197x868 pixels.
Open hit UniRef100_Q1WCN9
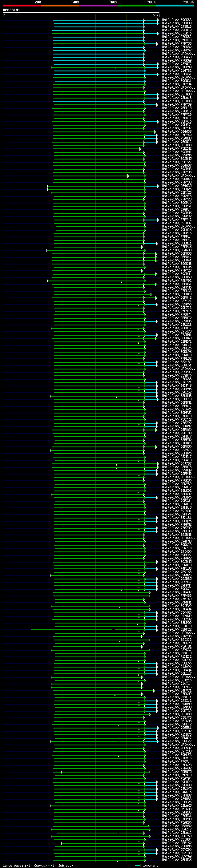177,67
